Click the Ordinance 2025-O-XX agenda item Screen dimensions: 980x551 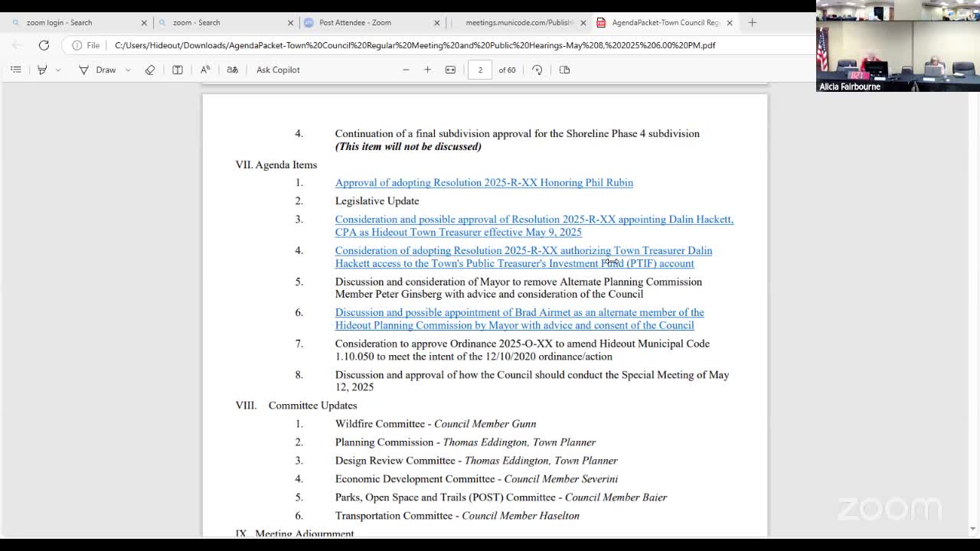pyautogui.click(x=522, y=350)
